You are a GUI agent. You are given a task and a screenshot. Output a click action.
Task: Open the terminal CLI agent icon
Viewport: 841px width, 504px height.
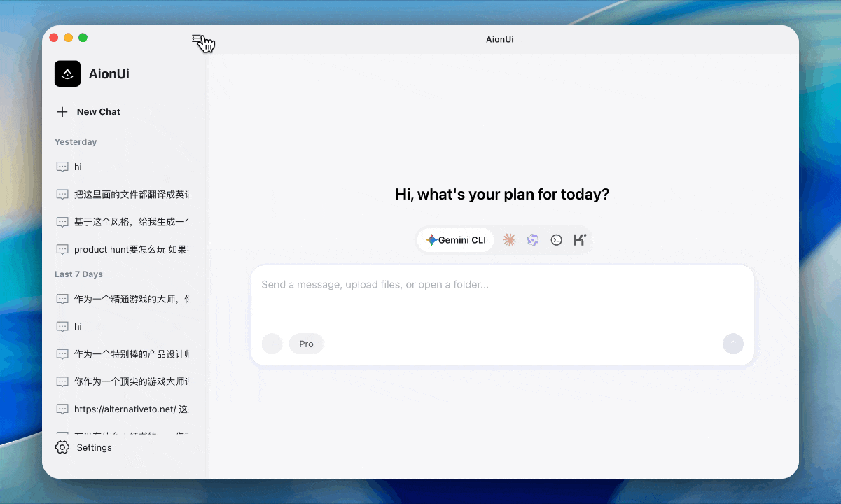(557, 239)
